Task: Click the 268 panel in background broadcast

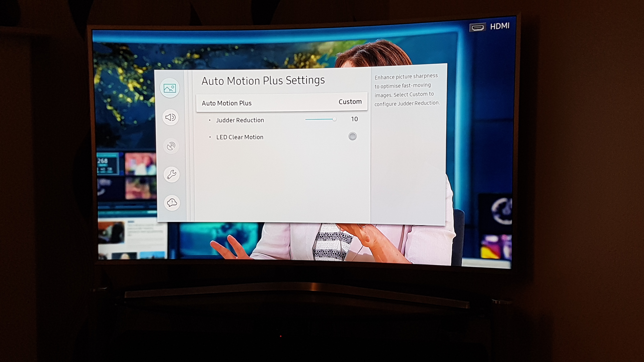Action: 108,164
